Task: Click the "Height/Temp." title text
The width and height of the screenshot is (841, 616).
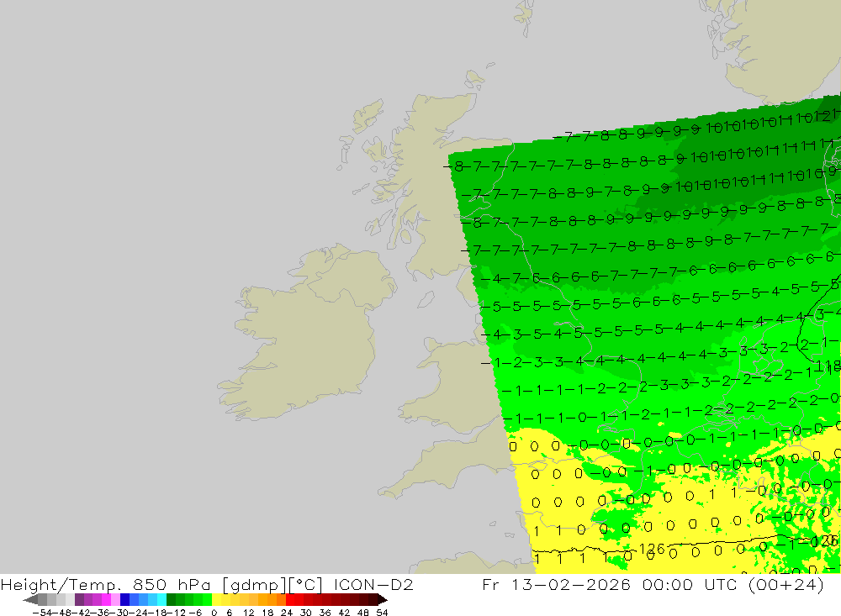Action: tap(61, 585)
